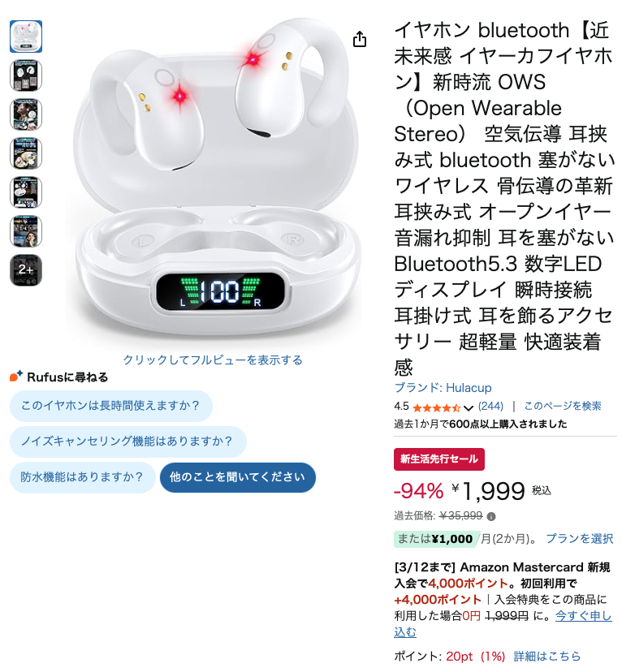Click the main earphone product image
622x672 pixels.
click(214, 180)
